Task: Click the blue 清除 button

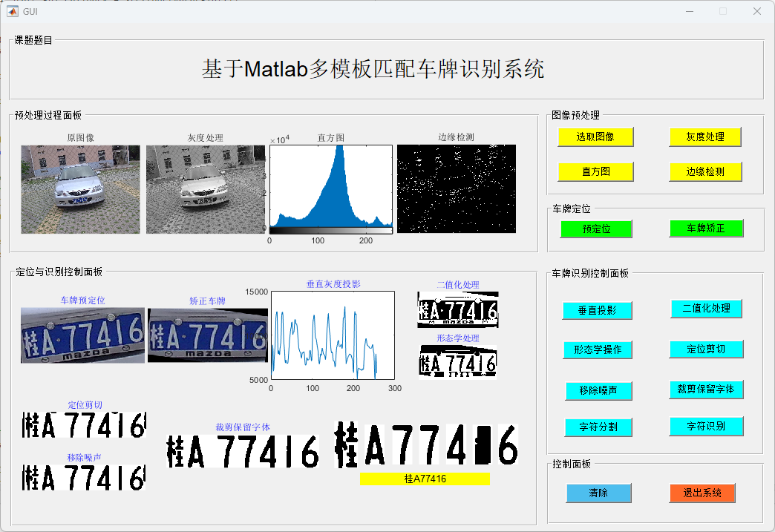Action: click(x=598, y=493)
